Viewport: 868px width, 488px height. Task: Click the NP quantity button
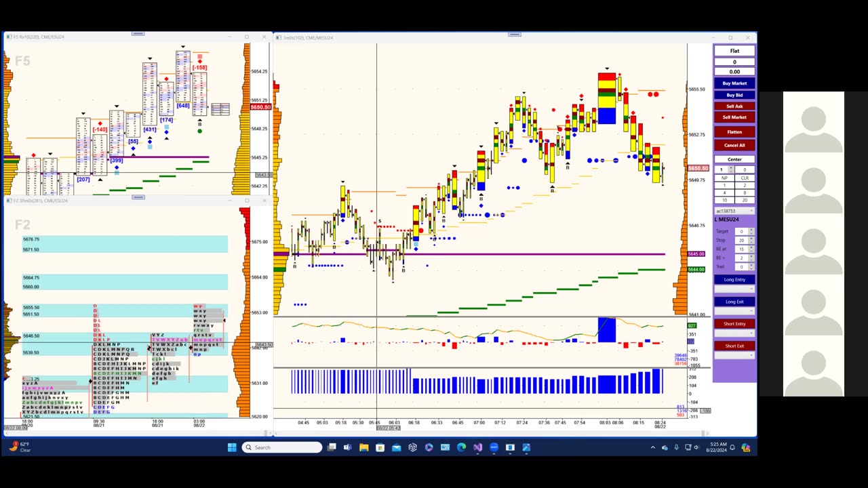pyautogui.click(x=724, y=178)
